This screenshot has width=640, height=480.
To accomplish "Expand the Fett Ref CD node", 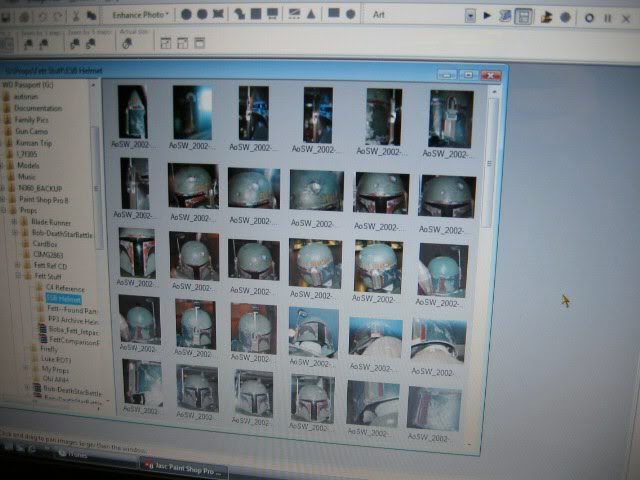I will pos(18,265).
